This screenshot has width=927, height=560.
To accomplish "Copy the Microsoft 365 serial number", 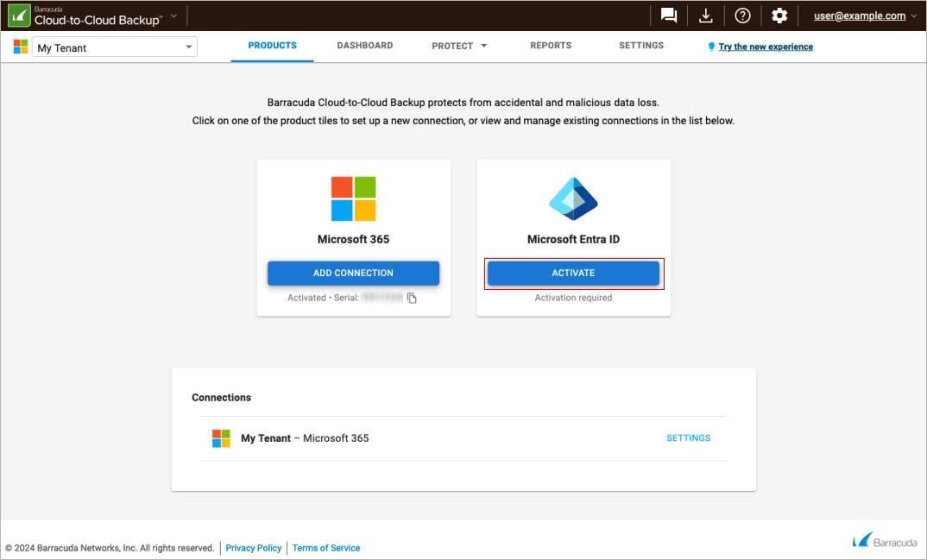I will coord(412,298).
